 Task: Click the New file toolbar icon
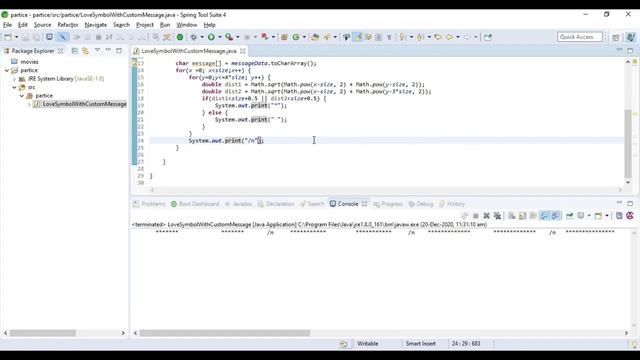pyautogui.click(x=8, y=37)
